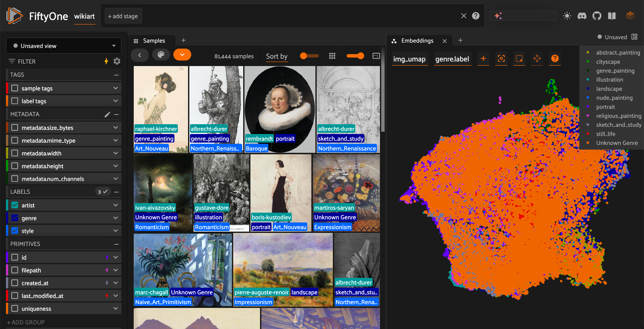Image resolution: width=644 pixels, height=329 pixels.
Task: Uncheck the genre label checkbox
Action: (x=15, y=218)
